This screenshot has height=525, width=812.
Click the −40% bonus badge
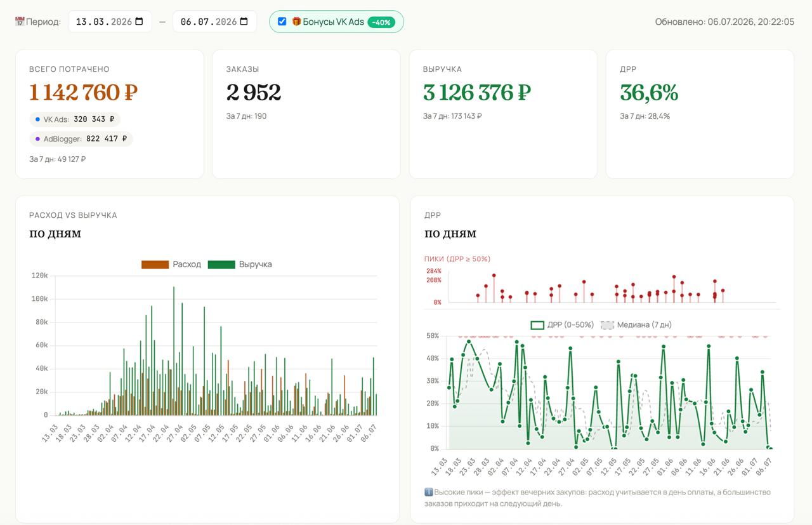coord(381,22)
